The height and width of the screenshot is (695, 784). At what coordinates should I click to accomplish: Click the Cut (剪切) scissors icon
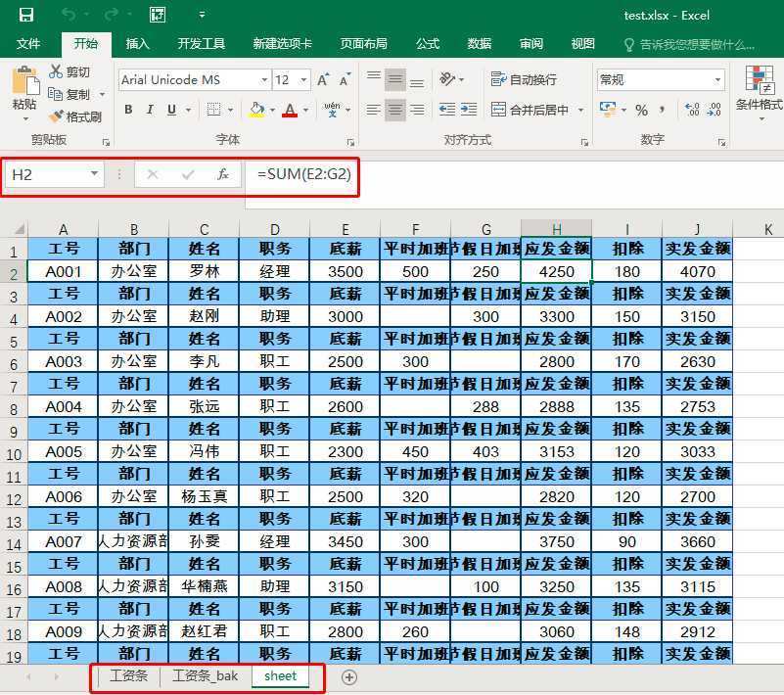56,71
